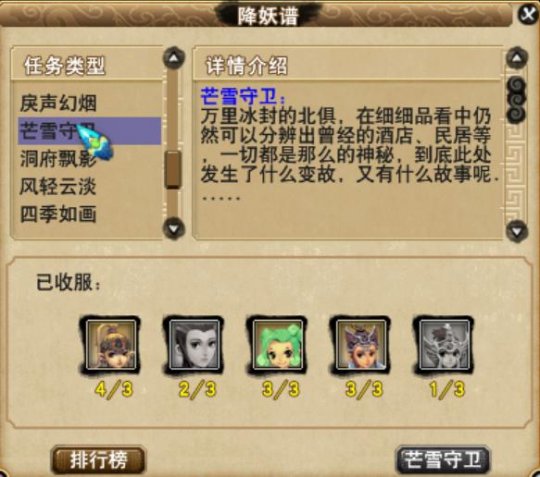Select the grey long-haired woman portrait
Viewport: 540px width, 477px height.
tap(194, 344)
